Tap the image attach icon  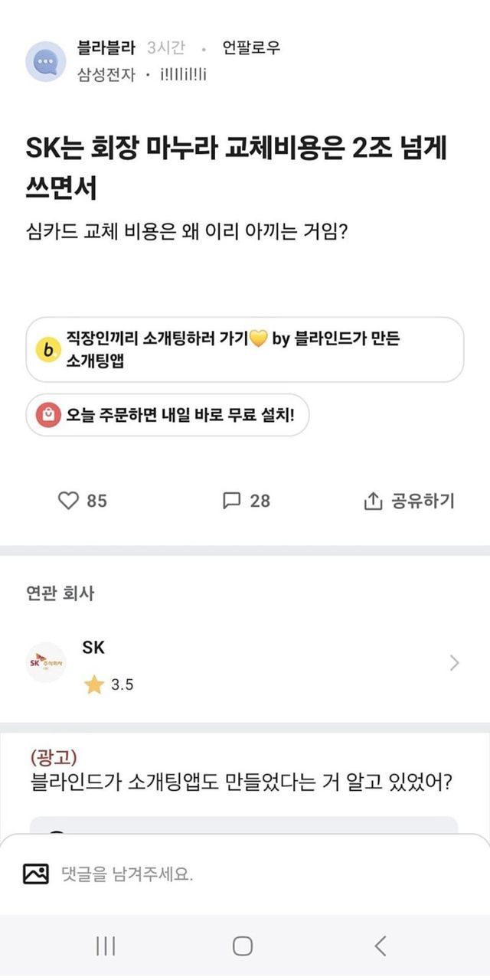[36, 874]
